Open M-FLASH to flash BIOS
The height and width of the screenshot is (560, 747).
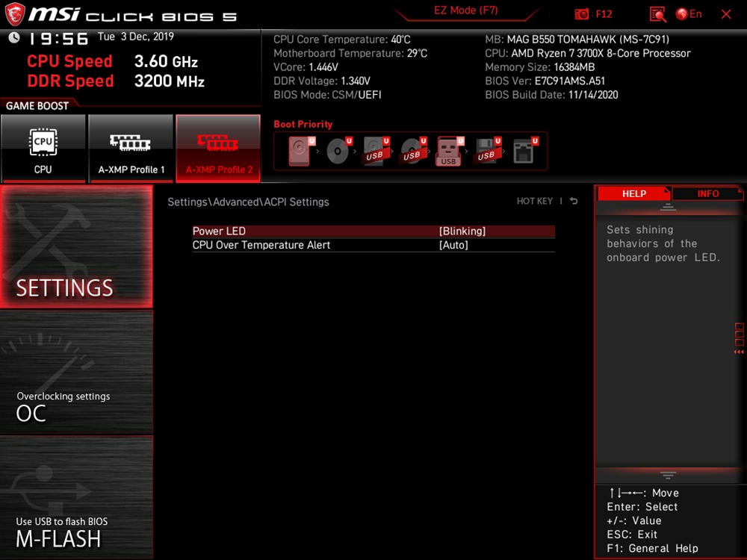[x=76, y=498]
